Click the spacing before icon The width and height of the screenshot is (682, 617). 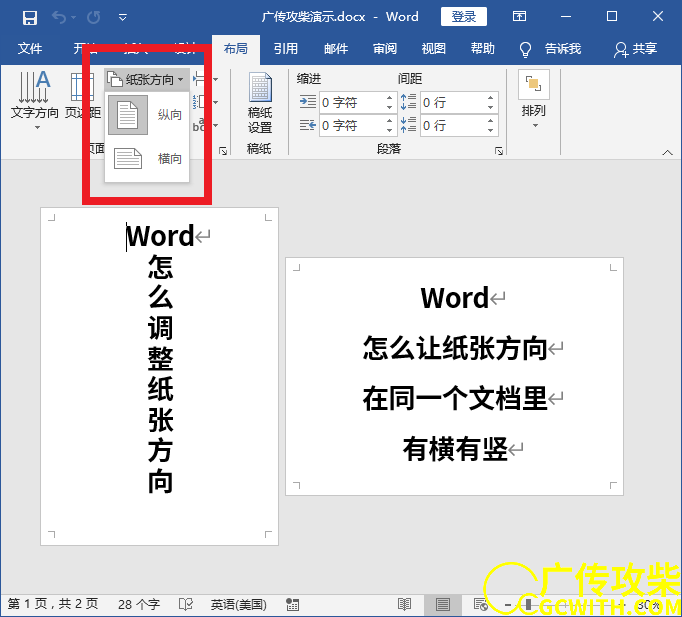(408, 102)
